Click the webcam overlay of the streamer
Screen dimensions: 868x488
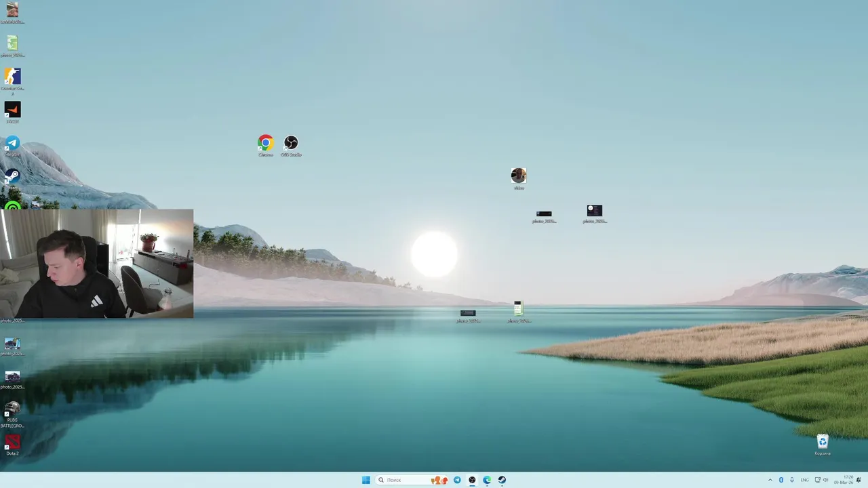pyautogui.click(x=97, y=264)
